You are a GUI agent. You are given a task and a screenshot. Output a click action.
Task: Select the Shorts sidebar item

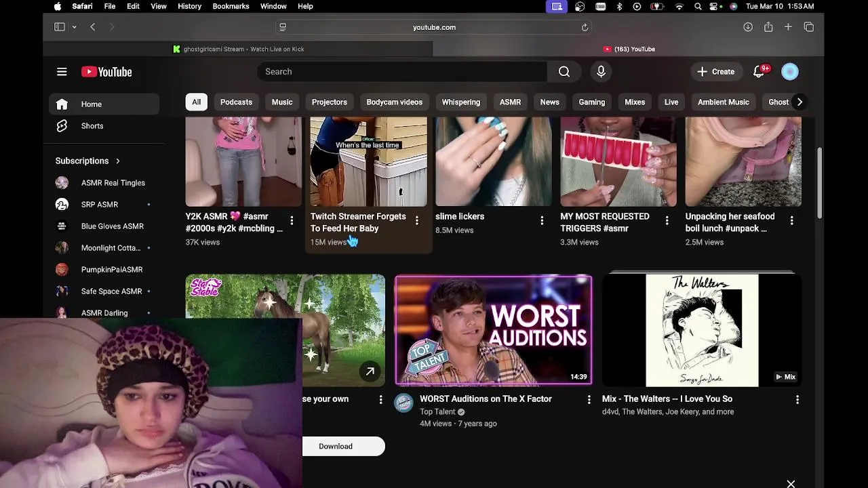pyautogui.click(x=104, y=126)
